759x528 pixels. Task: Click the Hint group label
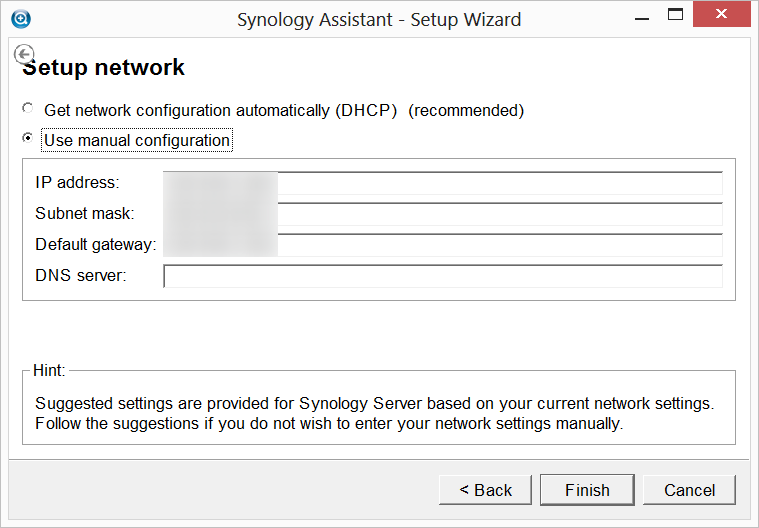[x=49, y=370]
